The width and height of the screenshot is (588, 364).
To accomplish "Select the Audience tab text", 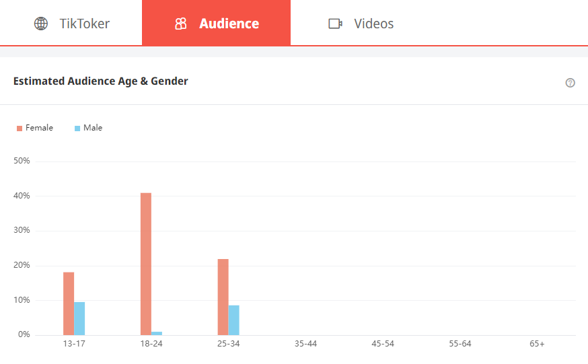I will [229, 24].
